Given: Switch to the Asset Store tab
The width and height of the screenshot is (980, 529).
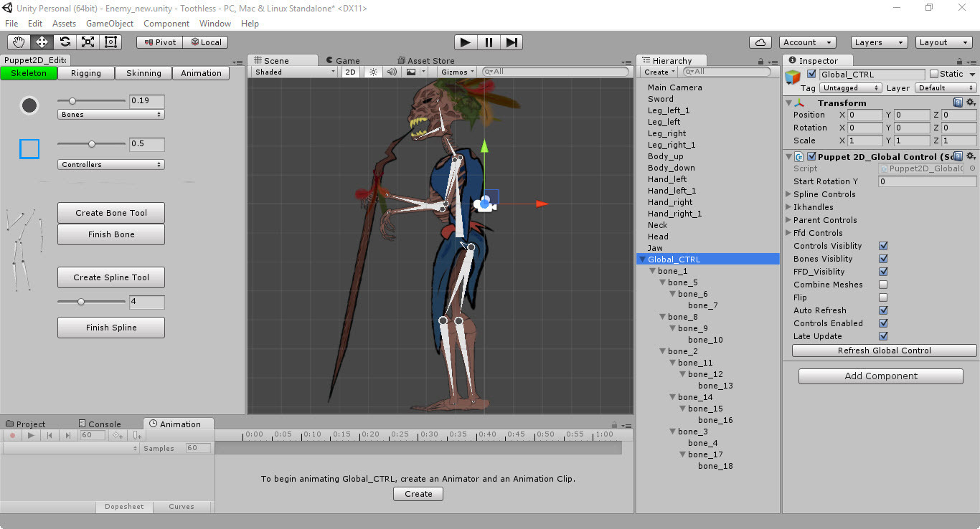Looking at the screenshot, I should coord(426,61).
